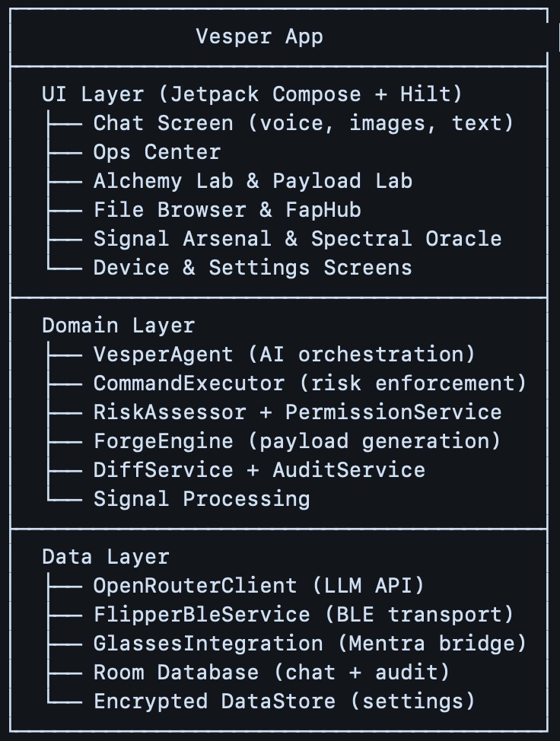Select File Browser & FapHub item
The height and width of the screenshot is (741, 560).
coord(227,210)
